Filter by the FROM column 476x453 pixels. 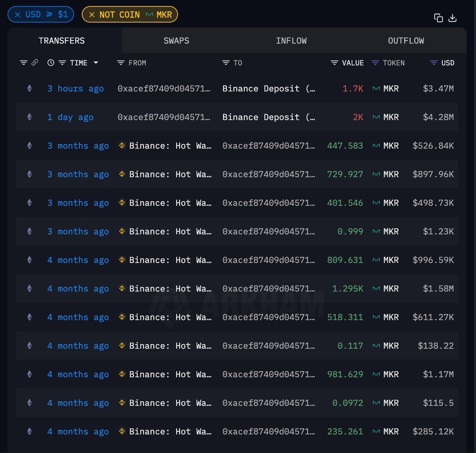point(121,63)
